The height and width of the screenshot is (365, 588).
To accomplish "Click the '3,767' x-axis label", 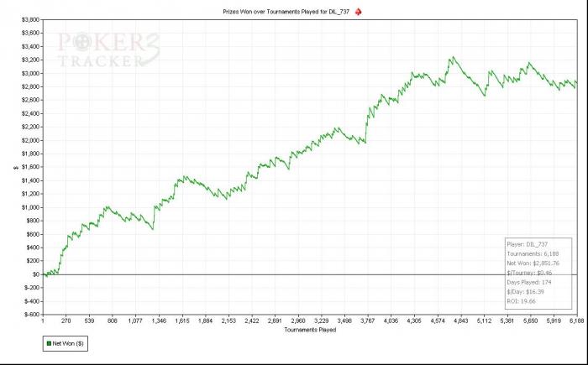I will tap(368, 321).
